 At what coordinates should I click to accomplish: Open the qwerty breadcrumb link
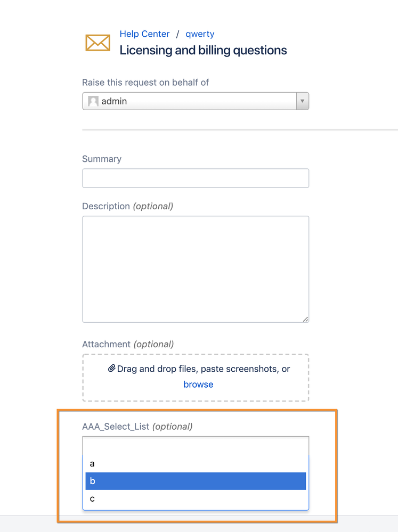tap(200, 34)
